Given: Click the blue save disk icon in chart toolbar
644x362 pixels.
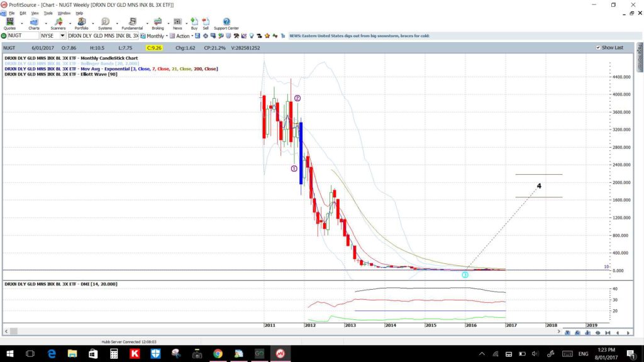Looking at the screenshot, I should pyautogui.click(x=197, y=36).
